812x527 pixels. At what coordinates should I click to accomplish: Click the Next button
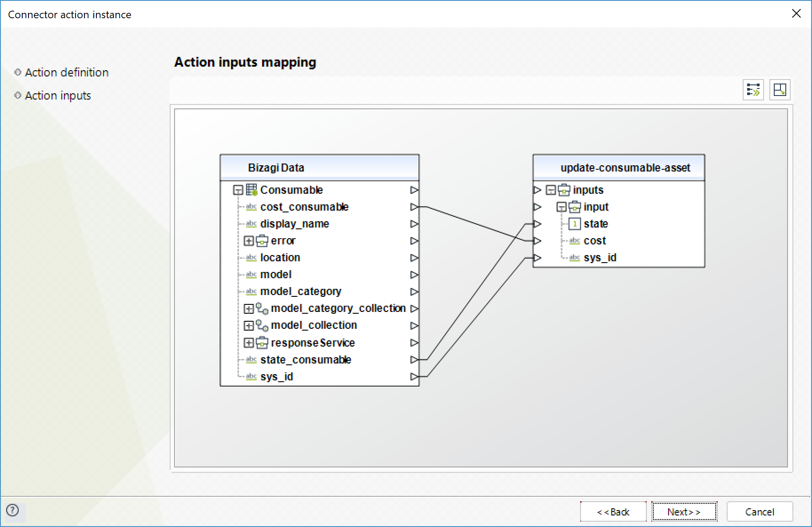coord(684,512)
